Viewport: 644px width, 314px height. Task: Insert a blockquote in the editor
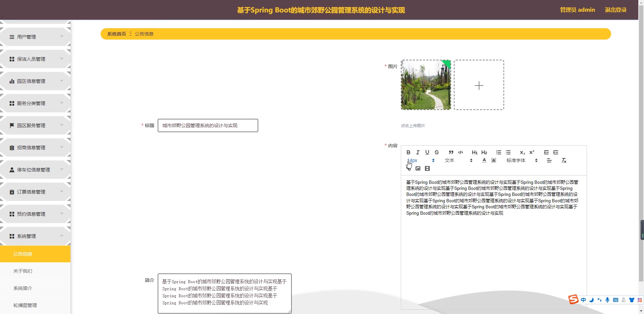[x=451, y=152]
